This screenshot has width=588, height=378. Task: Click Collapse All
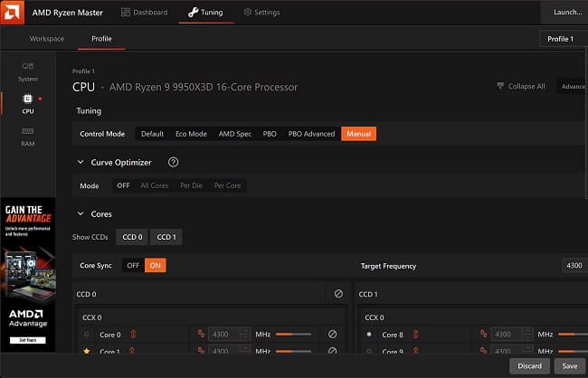click(x=520, y=86)
